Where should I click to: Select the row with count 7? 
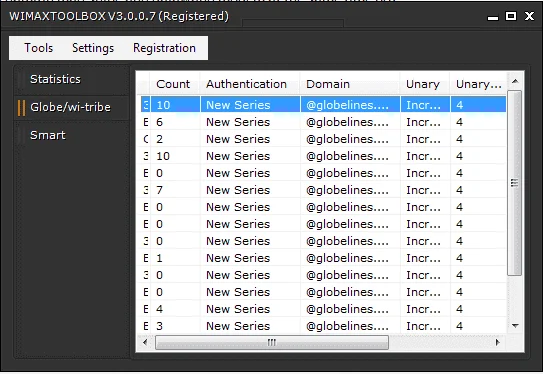click(x=323, y=190)
